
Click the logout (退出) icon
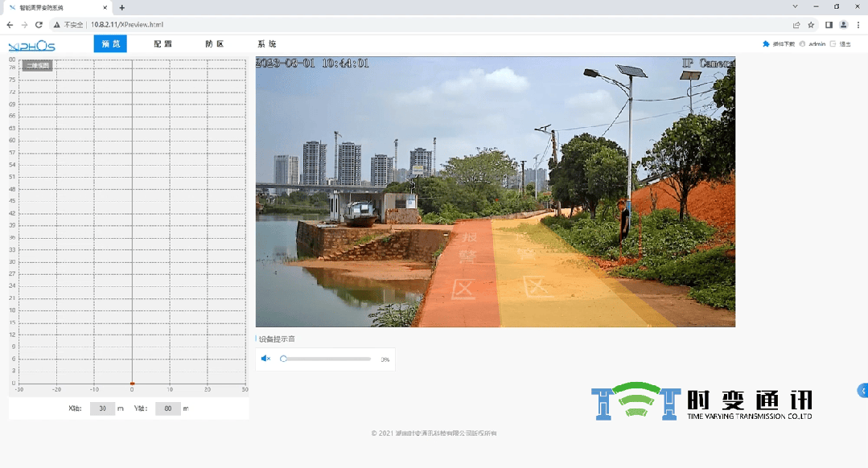click(x=833, y=44)
